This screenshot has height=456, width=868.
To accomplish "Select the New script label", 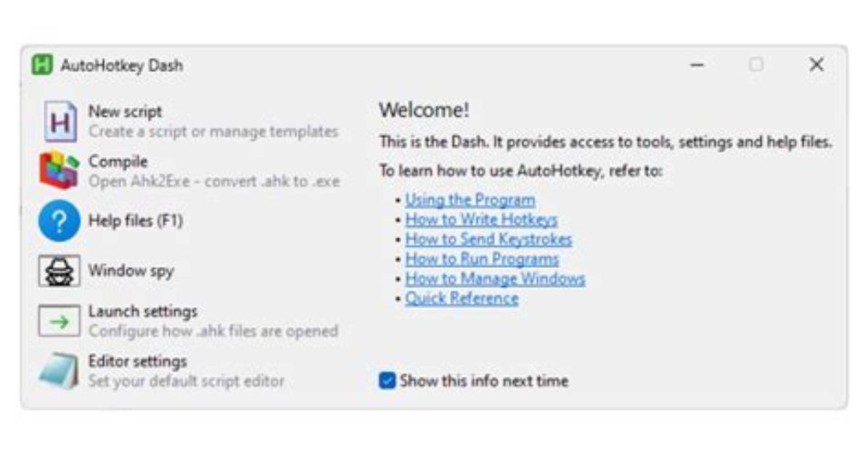I will (125, 111).
